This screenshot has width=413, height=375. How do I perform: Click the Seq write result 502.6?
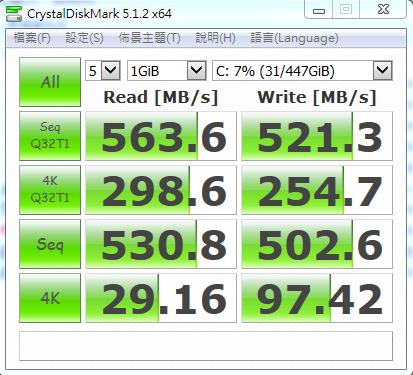pos(317,244)
